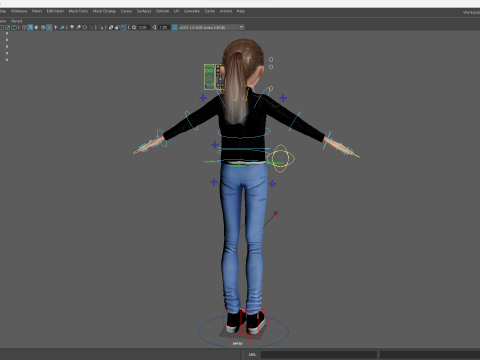Toggle X-Ray Joints icon
This screenshot has width=480, height=360.
(124, 27)
